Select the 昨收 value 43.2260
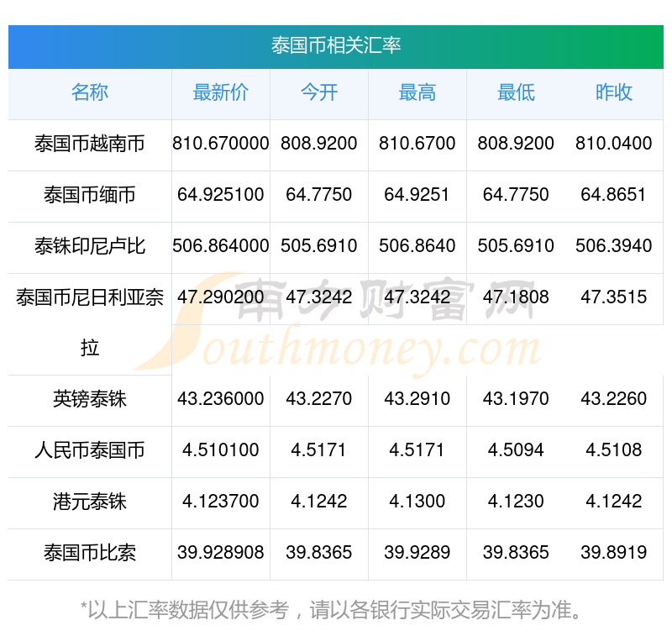The image size is (672, 636). pos(614,399)
